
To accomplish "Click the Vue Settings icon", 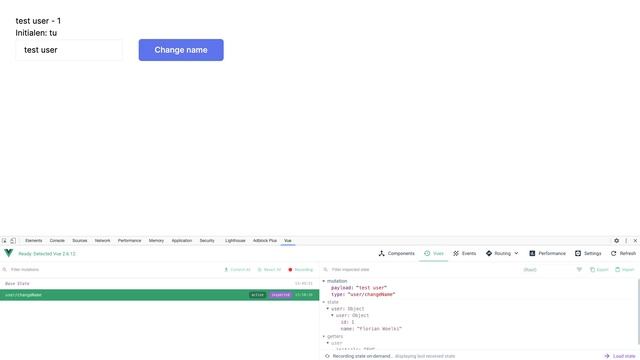I will point(578,253).
